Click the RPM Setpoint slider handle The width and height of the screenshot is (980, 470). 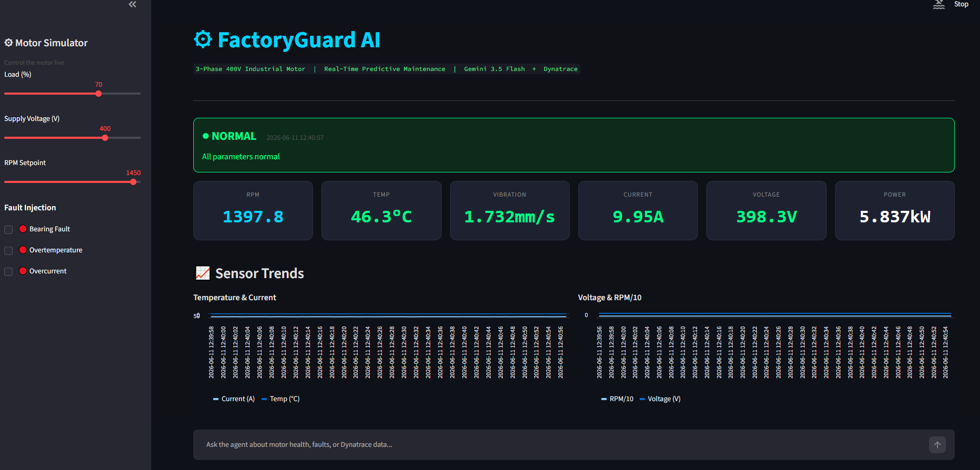point(133,182)
